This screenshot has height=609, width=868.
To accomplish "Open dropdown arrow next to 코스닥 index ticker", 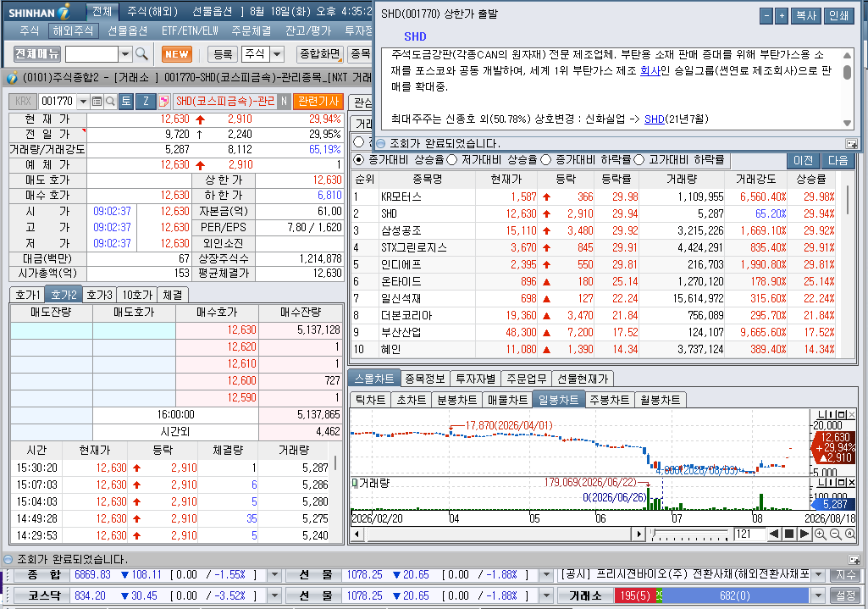I will coord(274,595).
